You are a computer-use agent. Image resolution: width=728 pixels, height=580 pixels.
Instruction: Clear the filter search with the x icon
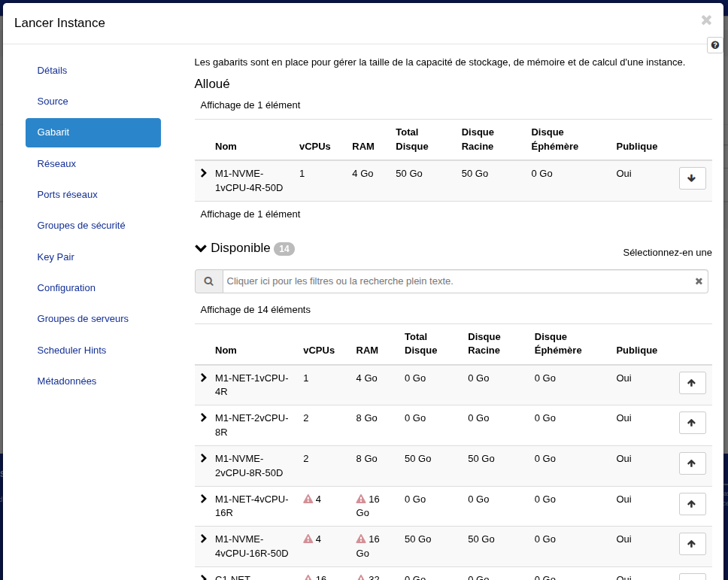[699, 281]
